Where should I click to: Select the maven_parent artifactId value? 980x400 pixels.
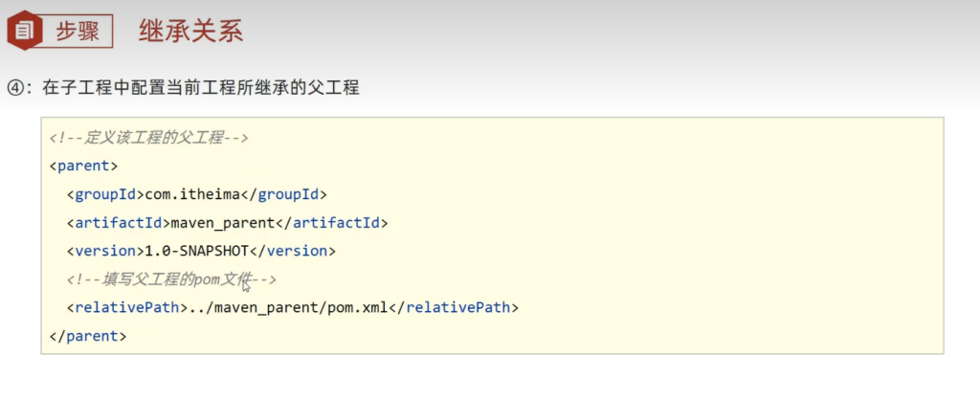tap(216, 223)
